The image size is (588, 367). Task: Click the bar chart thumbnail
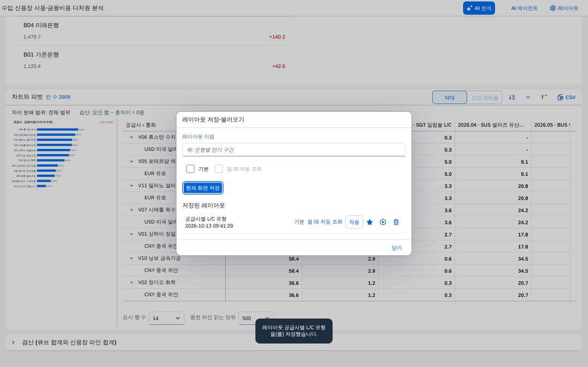pos(63,154)
